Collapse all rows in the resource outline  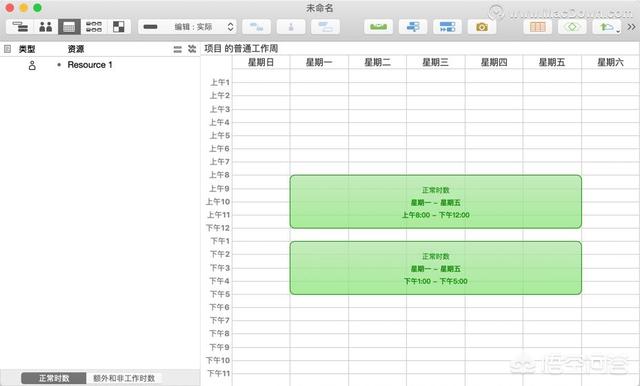[x=177, y=49]
